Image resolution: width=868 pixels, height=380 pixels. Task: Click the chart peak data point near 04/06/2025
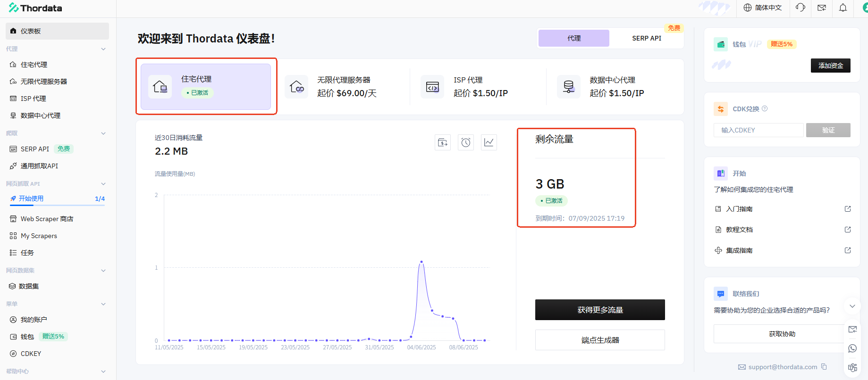tap(421, 262)
